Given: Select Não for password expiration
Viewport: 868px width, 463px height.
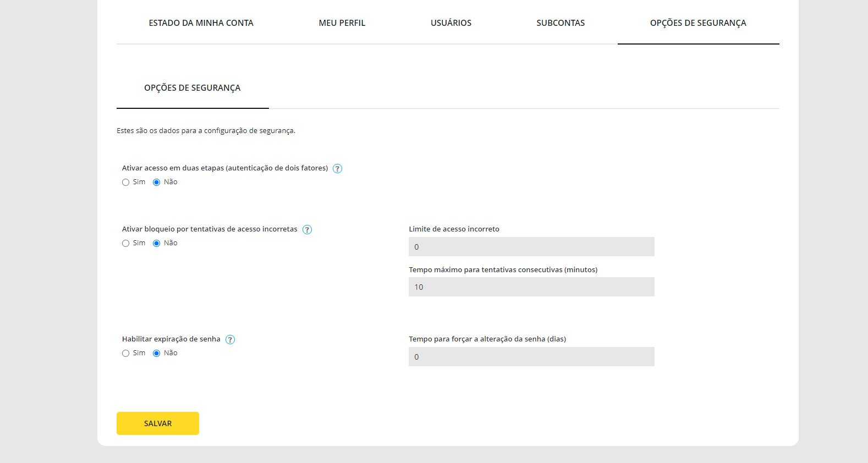Looking at the screenshot, I should click(157, 354).
